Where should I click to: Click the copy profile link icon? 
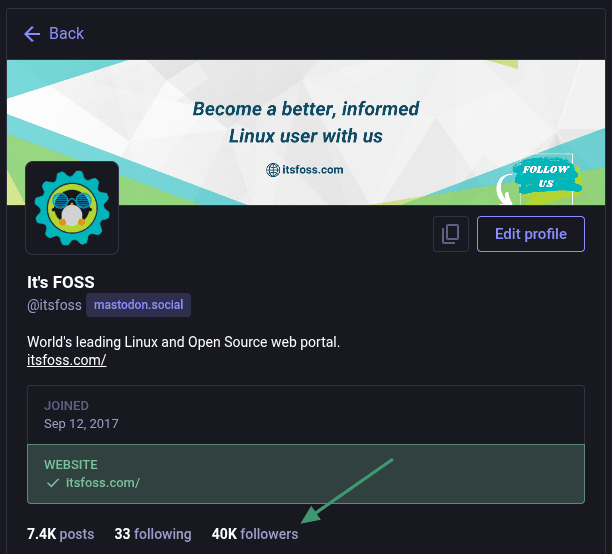[451, 234]
